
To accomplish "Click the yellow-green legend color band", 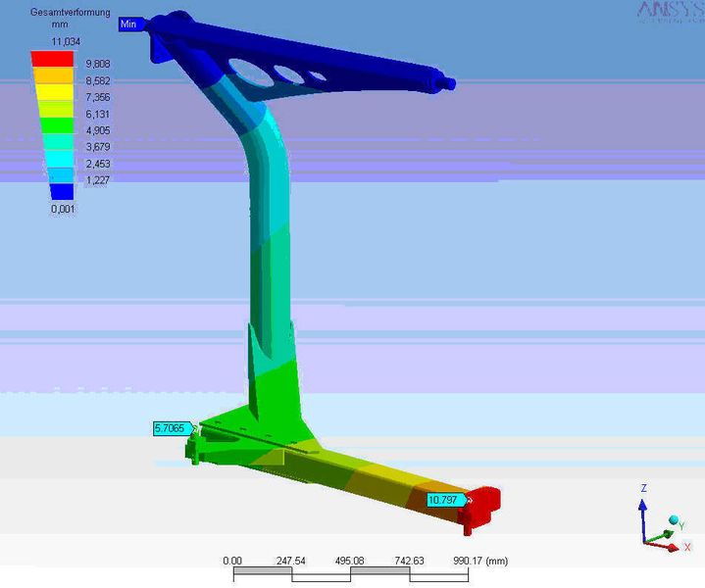I will click(x=56, y=109).
